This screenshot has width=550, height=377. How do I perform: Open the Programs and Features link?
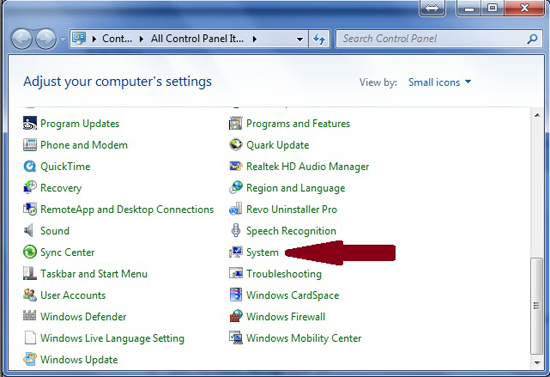coord(298,123)
